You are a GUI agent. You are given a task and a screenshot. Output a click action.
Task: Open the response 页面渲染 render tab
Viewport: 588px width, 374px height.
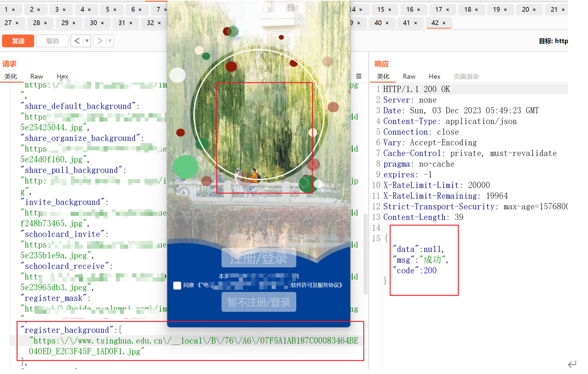466,77
